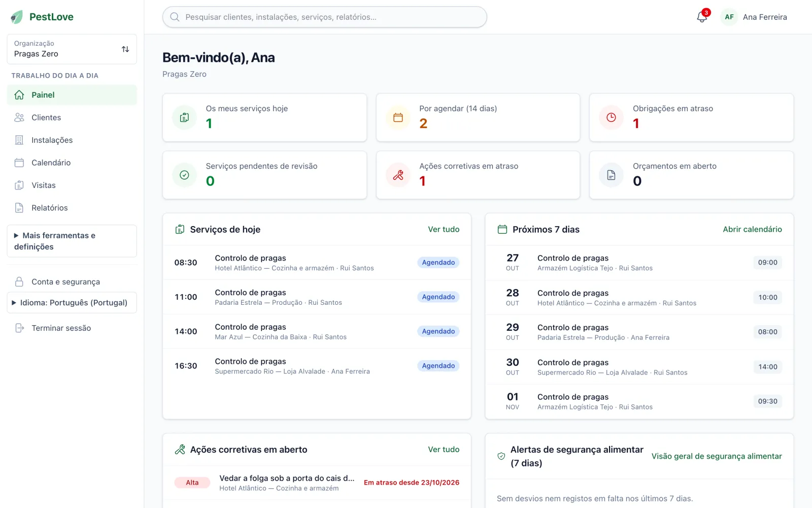Open the 11:00 Padaria Estrela service
Image resolution: width=812 pixels, height=508 pixels.
coord(317,297)
